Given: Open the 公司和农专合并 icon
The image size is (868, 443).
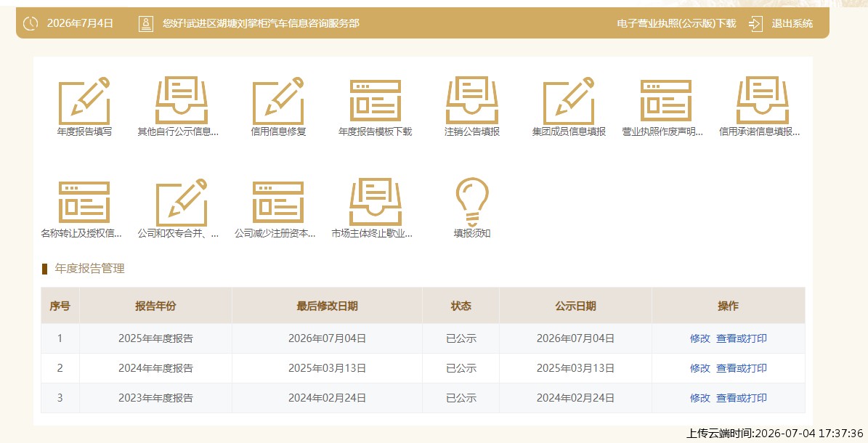Looking at the screenshot, I should coord(182,202).
